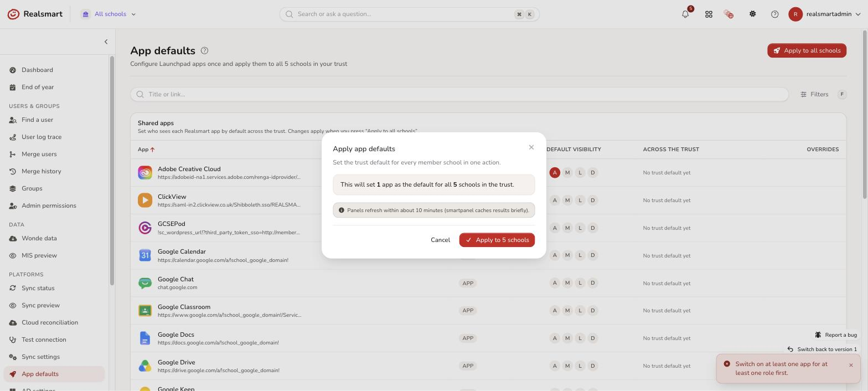Open Find a user
Image resolution: width=868 pixels, height=391 pixels.
tap(54, 120)
